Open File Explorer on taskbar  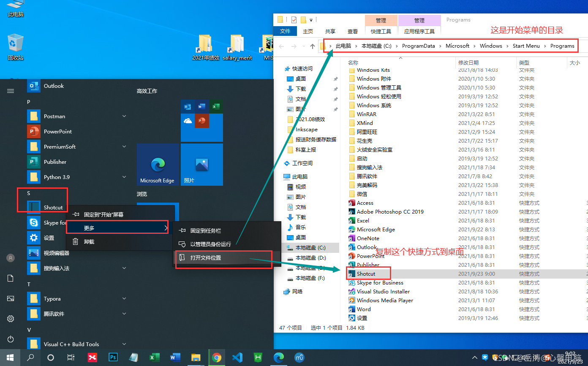click(196, 358)
